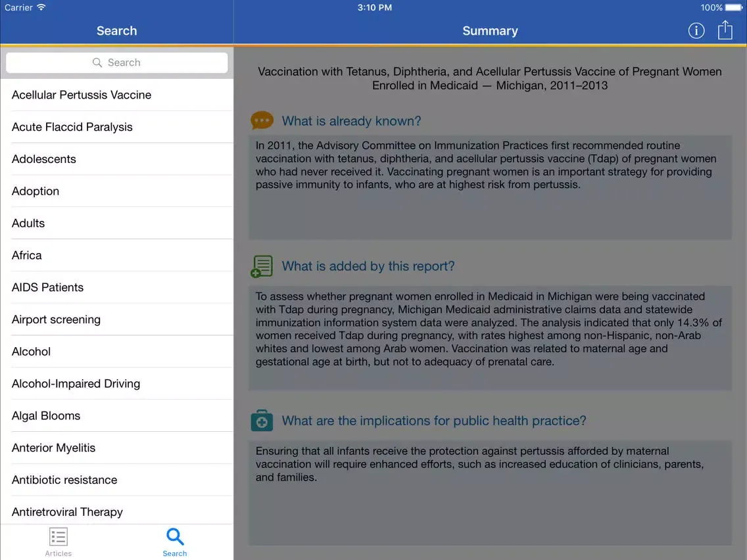The image size is (747, 560).
Task: Click the public health practice implications heading
Action: 433,421
